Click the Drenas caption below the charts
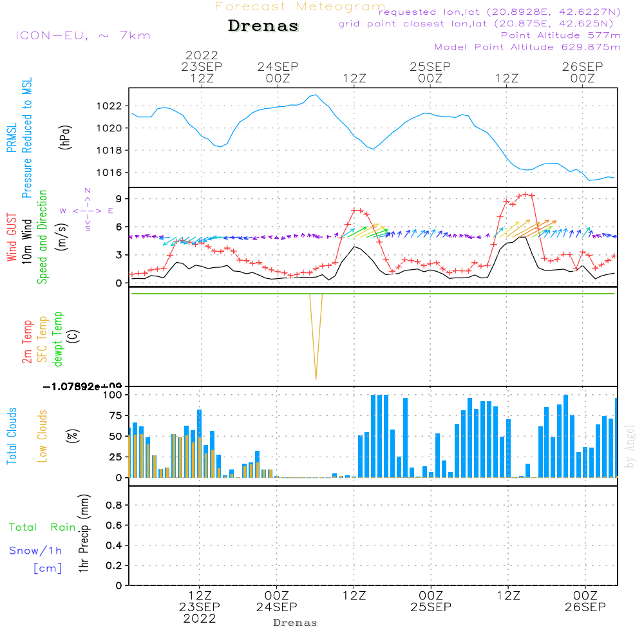Image resolution: width=644 pixels, height=644 pixels. pos(296,623)
